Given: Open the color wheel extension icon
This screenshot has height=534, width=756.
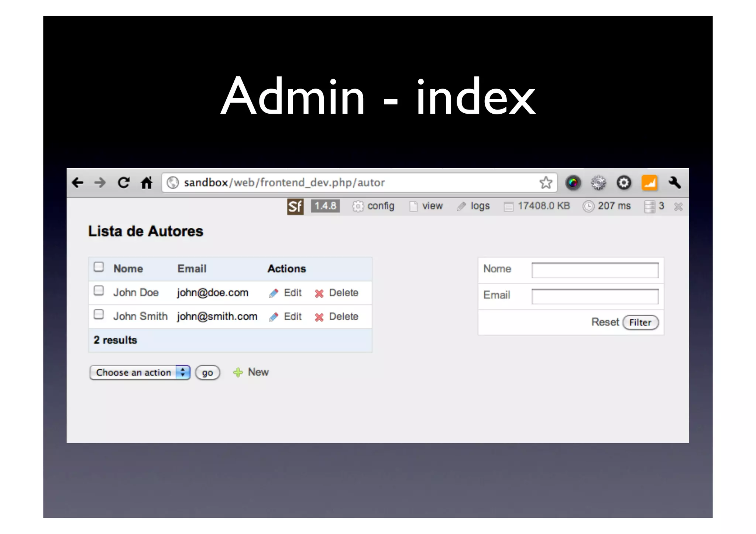Looking at the screenshot, I should (573, 182).
